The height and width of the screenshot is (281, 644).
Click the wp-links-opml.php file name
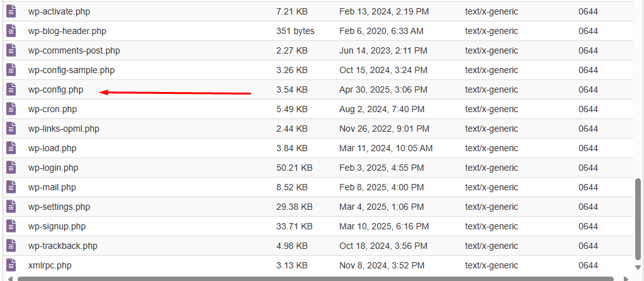point(64,129)
